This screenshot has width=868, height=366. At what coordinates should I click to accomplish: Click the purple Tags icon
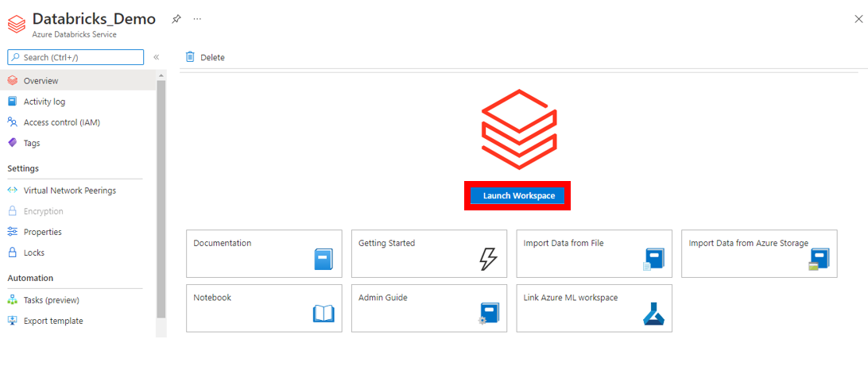pyautogui.click(x=12, y=143)
